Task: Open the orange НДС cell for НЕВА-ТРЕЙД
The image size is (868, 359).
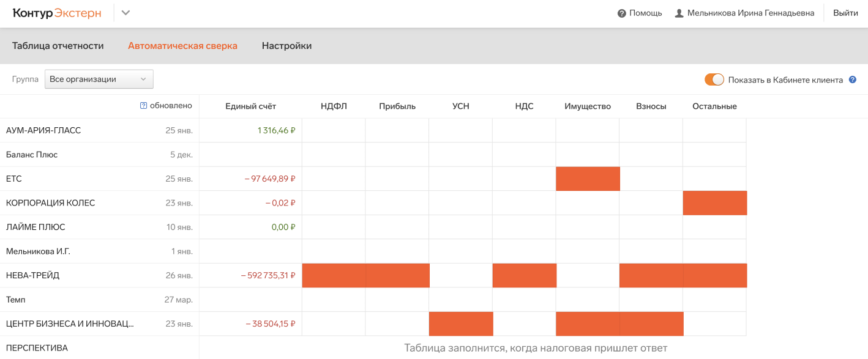Action: tap(525, 275)
